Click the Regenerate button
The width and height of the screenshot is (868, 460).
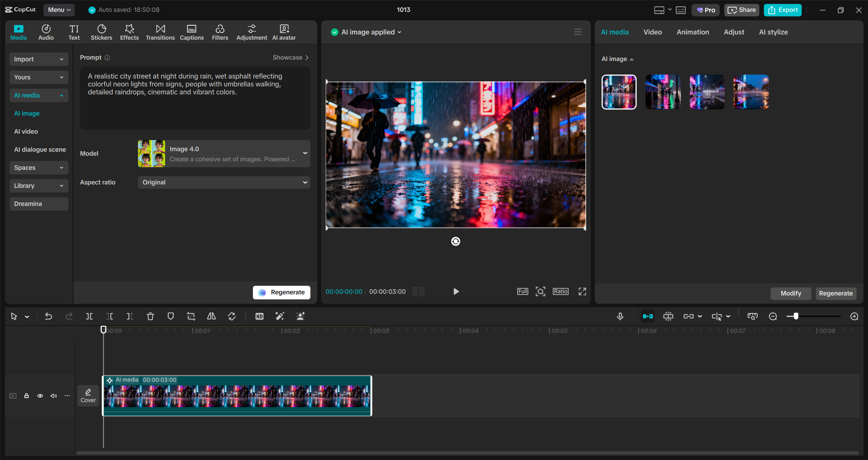coord(281,292)
